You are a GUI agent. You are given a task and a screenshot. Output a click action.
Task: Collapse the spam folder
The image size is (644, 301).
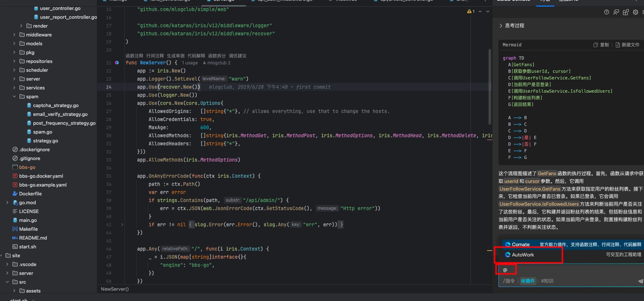click(14, 96)
